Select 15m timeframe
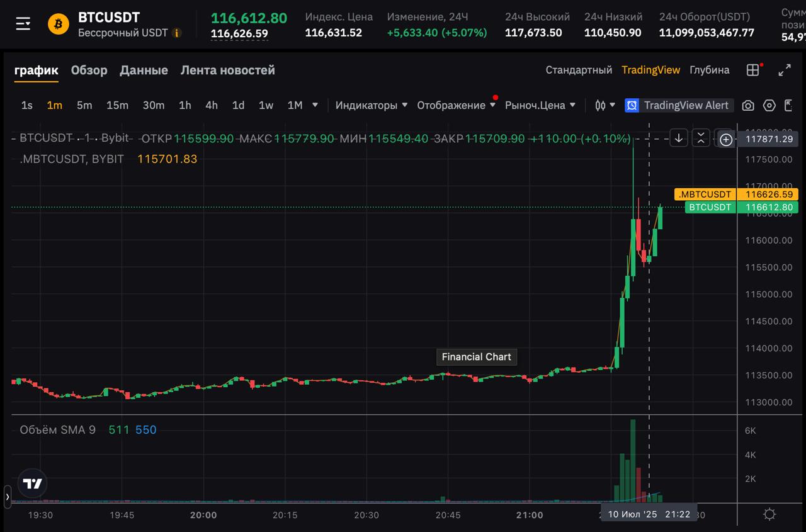Screen dimensions: 806x532 117,105
